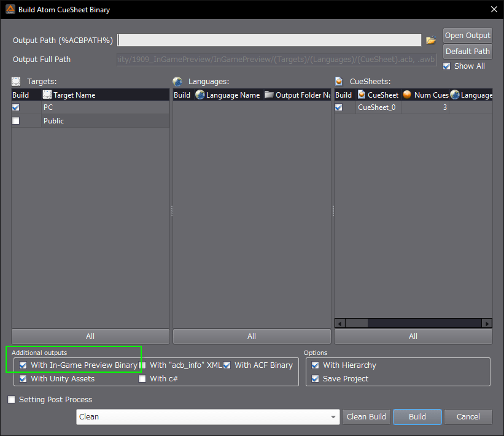Enable the Public target build checkbox
The image size is (504, 436).
coord(15,120)
